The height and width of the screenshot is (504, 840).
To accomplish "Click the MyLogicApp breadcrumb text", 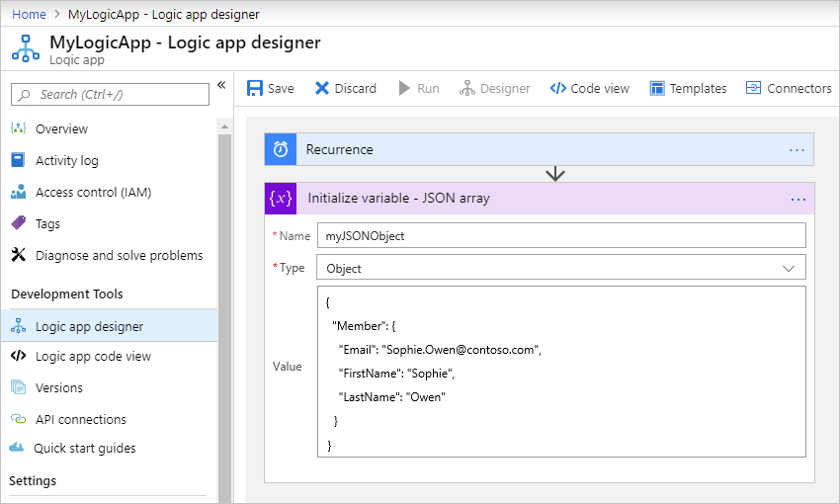I will [x=163, y=15].
